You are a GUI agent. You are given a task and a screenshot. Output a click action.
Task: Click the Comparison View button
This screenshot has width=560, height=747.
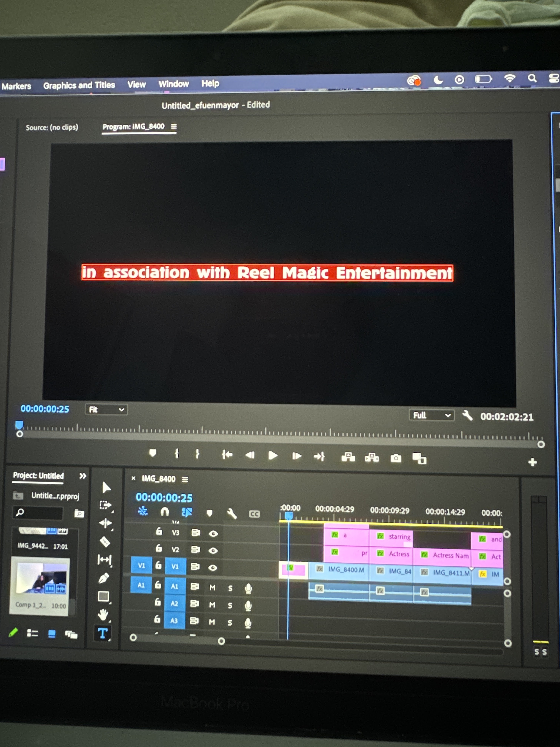pos(419,459)
